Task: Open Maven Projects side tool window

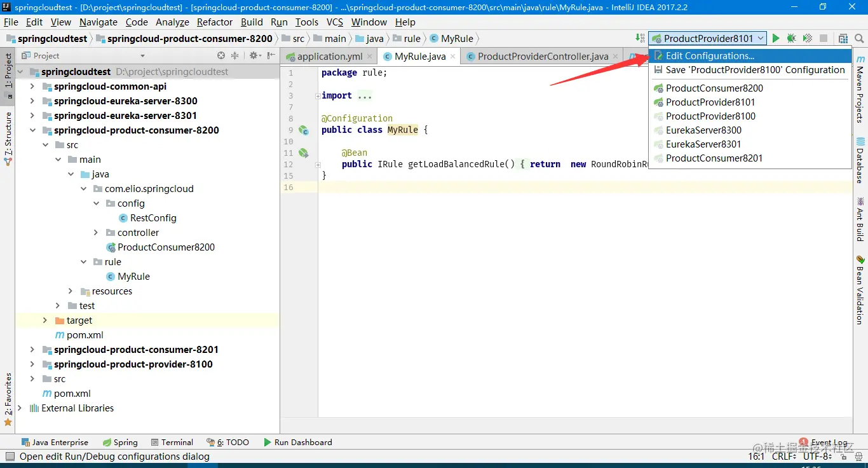Action: pyautogui.click(x=860, y=89)
